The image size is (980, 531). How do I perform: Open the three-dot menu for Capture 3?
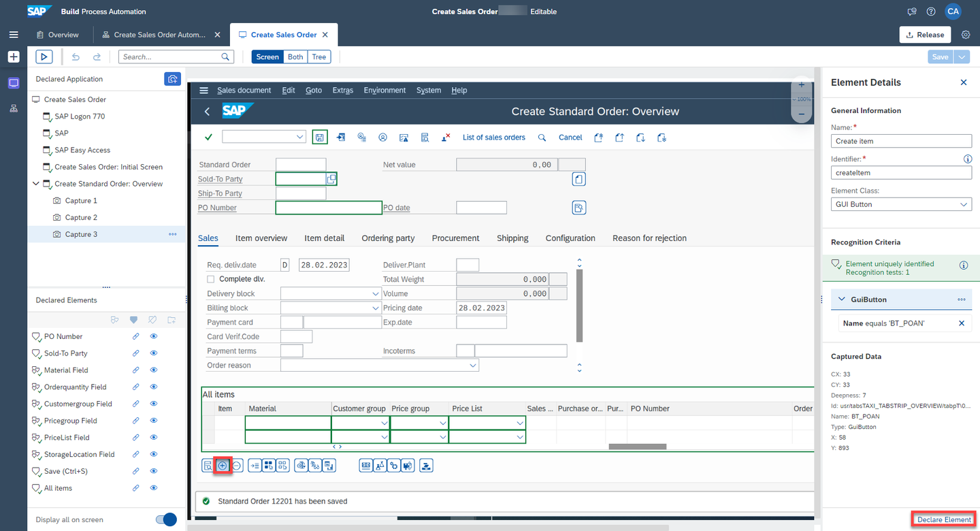pos(173,234)
